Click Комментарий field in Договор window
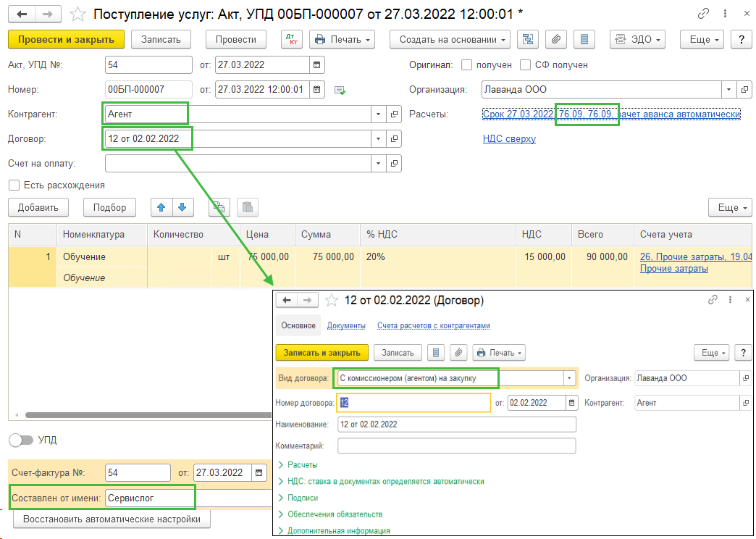 point(457,446)
